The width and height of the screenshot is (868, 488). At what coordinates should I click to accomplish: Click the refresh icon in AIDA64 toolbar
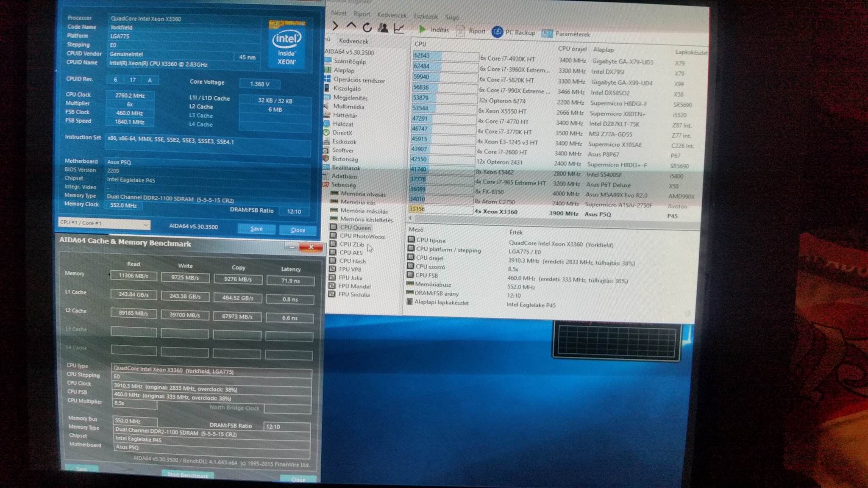coord(367,28)
